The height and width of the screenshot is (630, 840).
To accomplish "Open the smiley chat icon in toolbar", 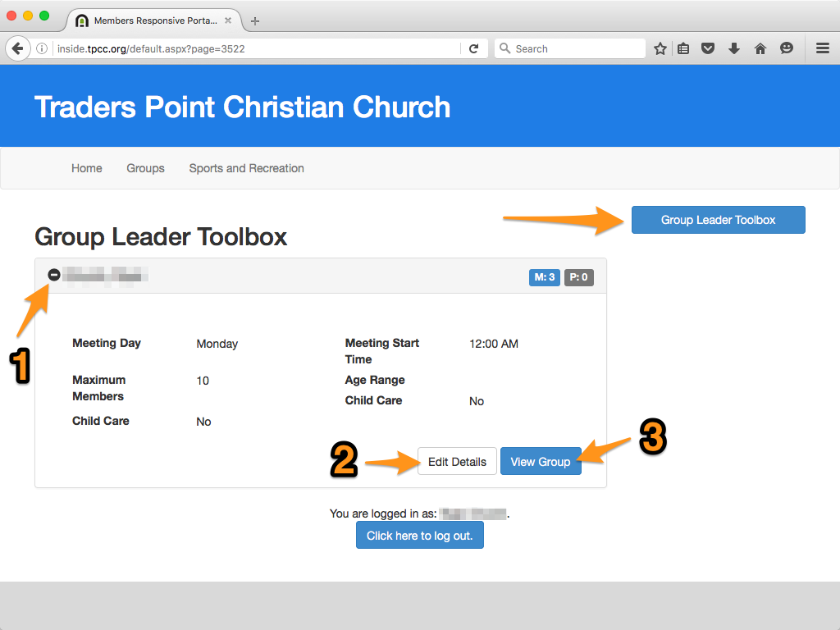I will point(787,48).
